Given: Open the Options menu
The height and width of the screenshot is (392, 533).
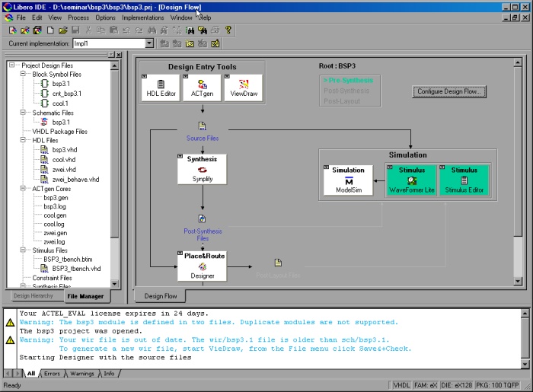Looking at the screenshot, I should click(105, 18).
